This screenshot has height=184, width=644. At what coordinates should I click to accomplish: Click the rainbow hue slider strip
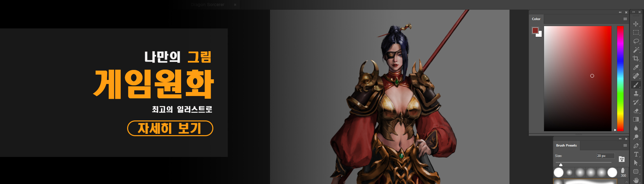coord(620,78)
